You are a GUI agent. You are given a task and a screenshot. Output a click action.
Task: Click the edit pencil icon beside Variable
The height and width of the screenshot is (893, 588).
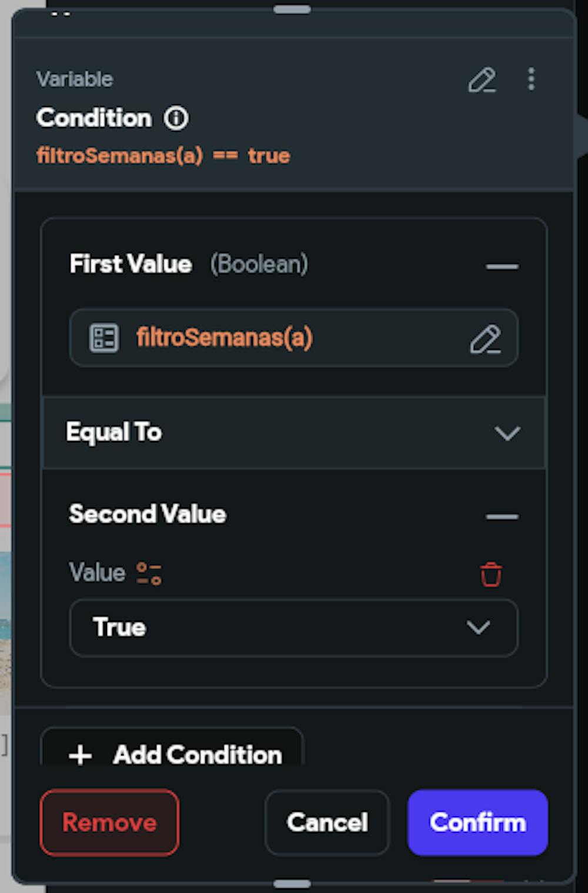pos(482,80)
